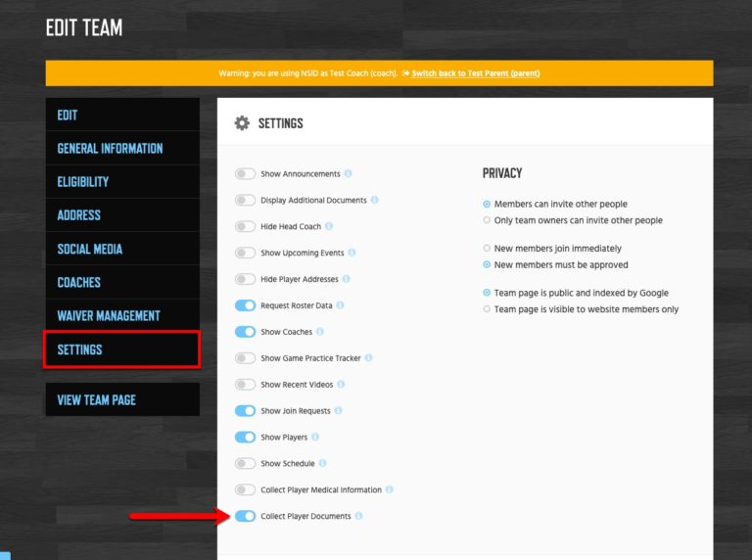Screen dimensions: 752x560
Task: Open info icon beside Show Schedule
Action: [323, 463]
